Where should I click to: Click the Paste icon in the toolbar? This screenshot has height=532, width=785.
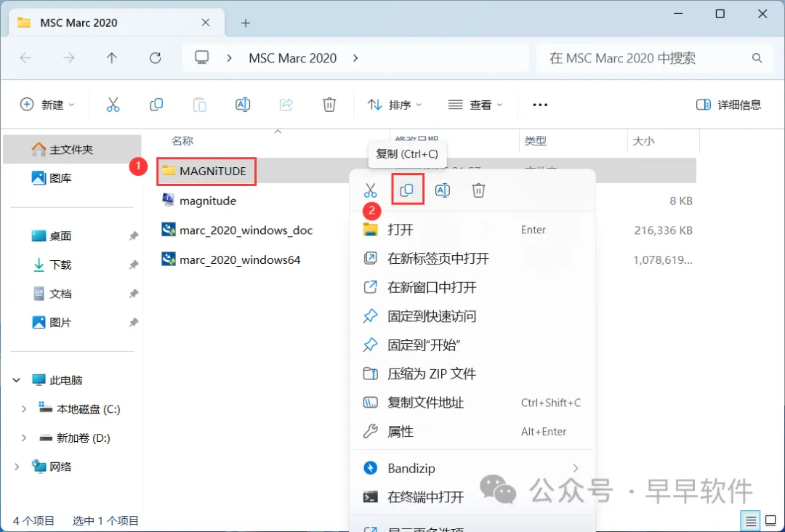pos(199,105)
